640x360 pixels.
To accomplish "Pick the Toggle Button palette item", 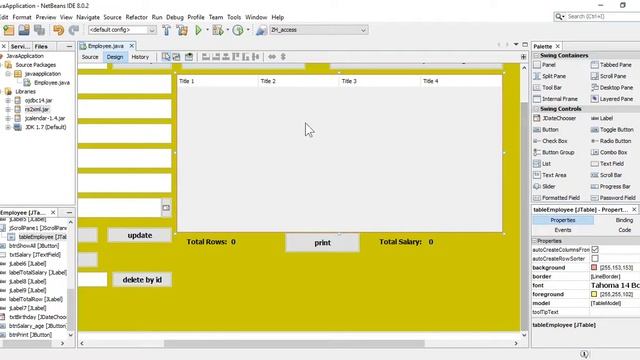I will click(612, 130).
